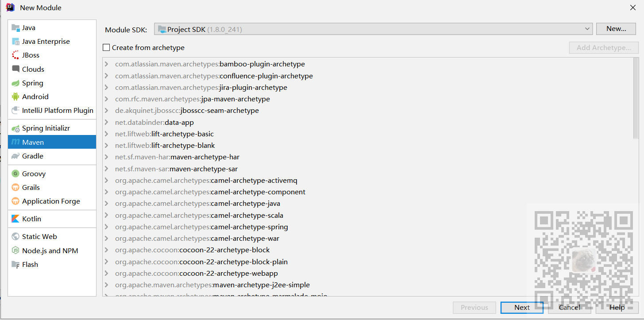Viewport: 644px width, 320px height.
Task: Click the Static Web globe icon
Action: pos(15,237)
